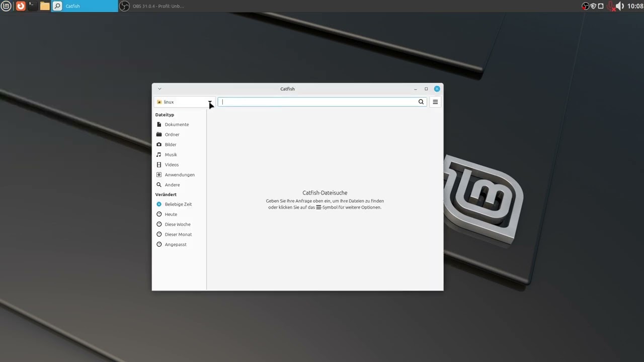Open the Linux Mint start menu
644x362 pixels.
pos(6,6)
